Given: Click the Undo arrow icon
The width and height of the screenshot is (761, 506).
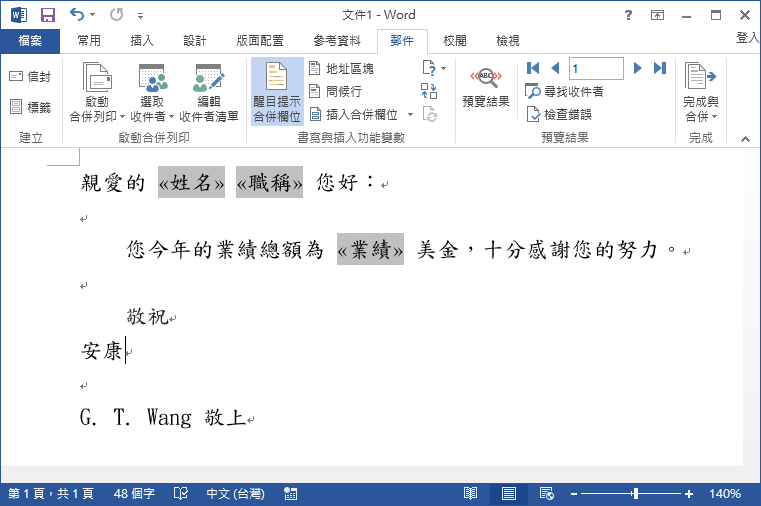Looking at the screenshot, I should point(77,15).
